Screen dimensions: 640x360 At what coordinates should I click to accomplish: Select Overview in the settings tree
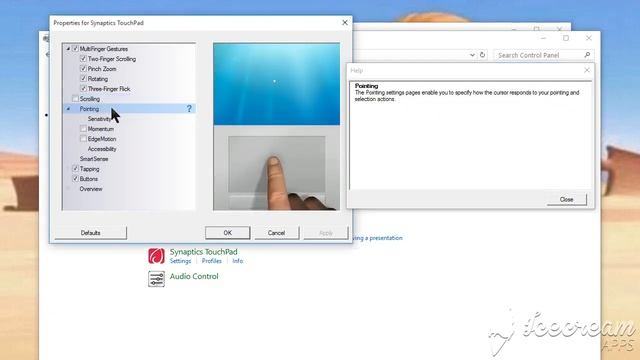91,189
